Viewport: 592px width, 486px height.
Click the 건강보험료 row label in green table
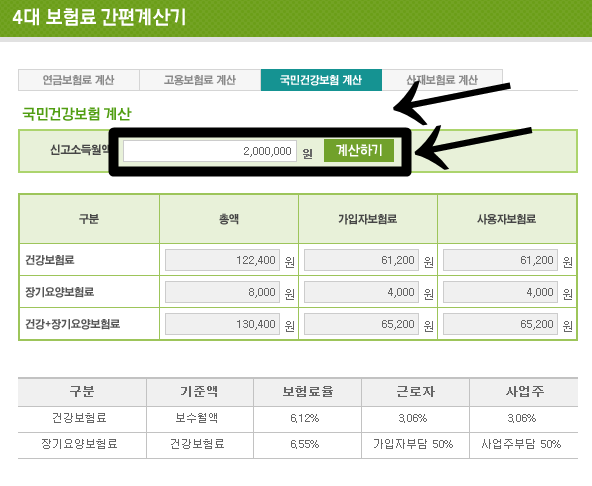(50, 260)
